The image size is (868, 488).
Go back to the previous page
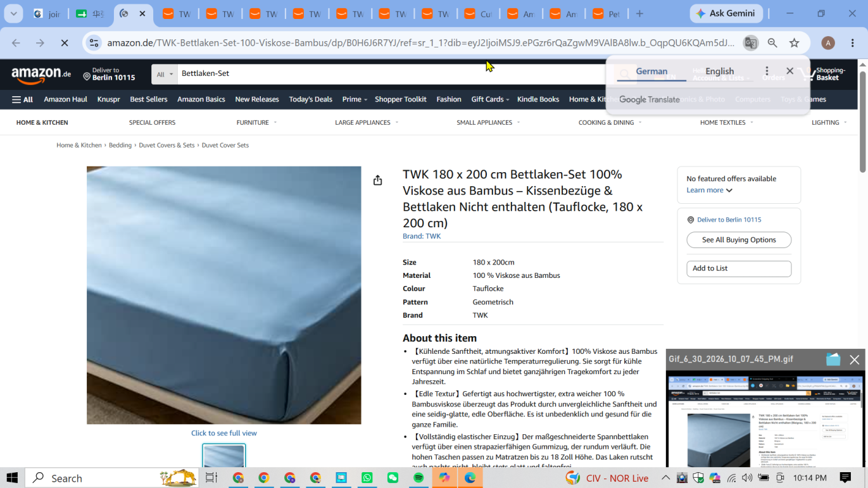16,43
